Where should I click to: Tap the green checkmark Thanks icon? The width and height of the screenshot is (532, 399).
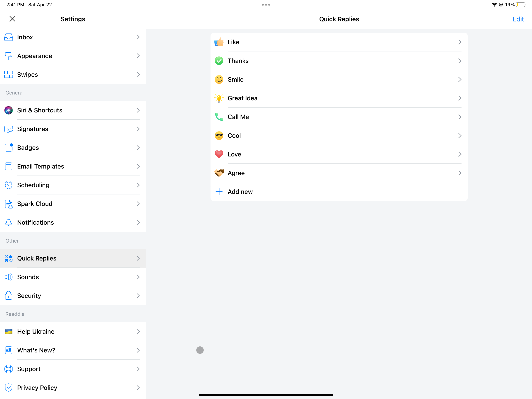pos(219,61)
